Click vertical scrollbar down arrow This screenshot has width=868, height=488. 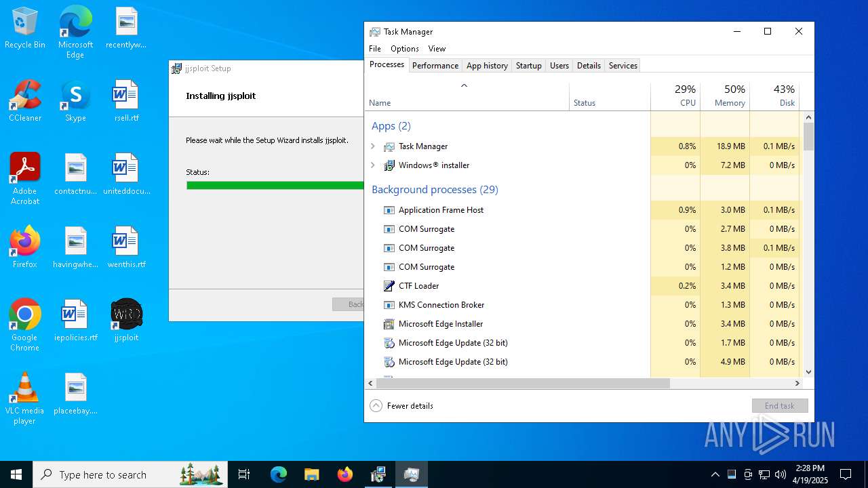(x=808, y=372)
